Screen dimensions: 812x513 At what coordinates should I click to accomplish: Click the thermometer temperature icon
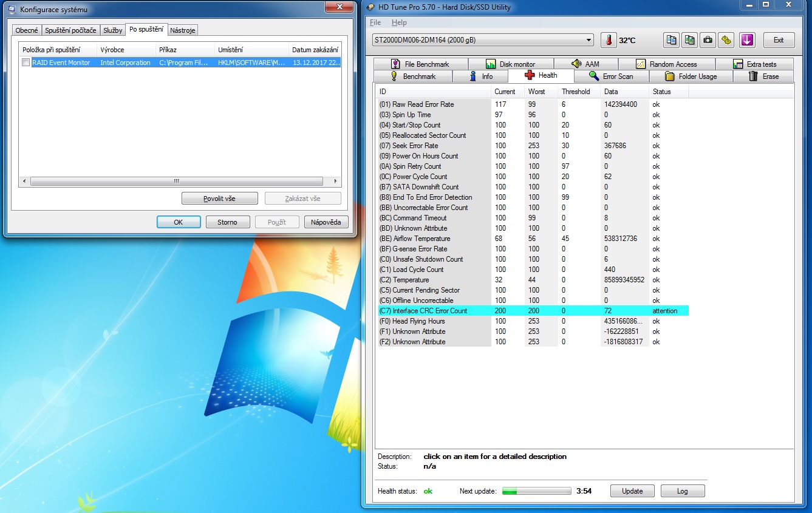608,40
